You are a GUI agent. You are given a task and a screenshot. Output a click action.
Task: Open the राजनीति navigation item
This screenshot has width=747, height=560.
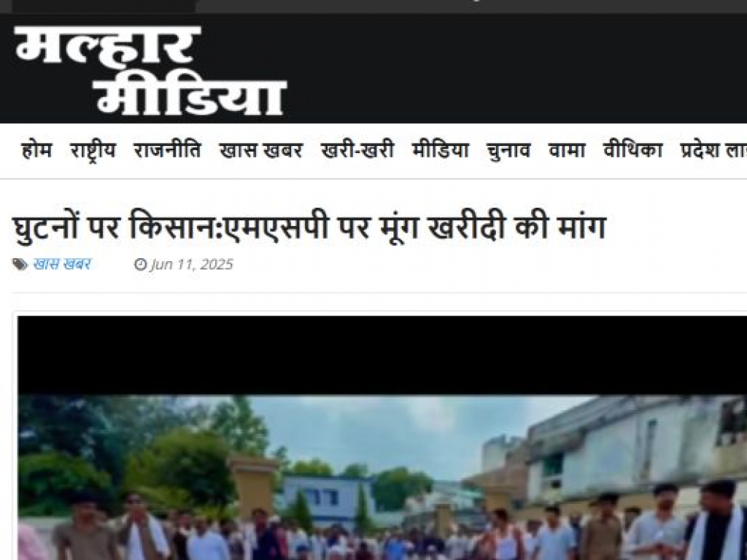click(x=167, y=150)
